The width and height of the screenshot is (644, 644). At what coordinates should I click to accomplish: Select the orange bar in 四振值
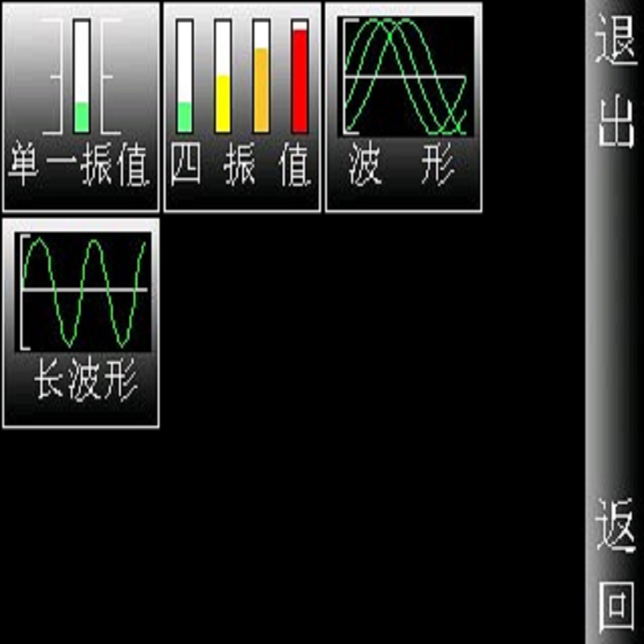tap(262, 76)
